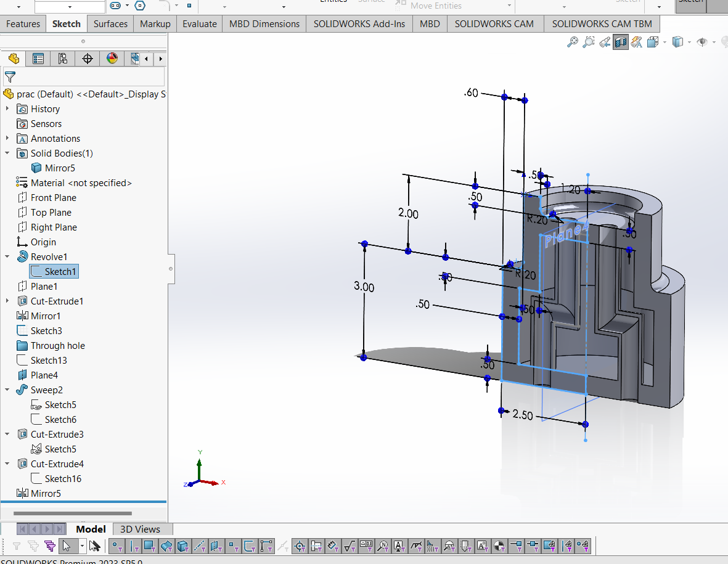Click the panel collapse handle
The width and height of the screenshot is (728, 564).
tap(171, 269)
